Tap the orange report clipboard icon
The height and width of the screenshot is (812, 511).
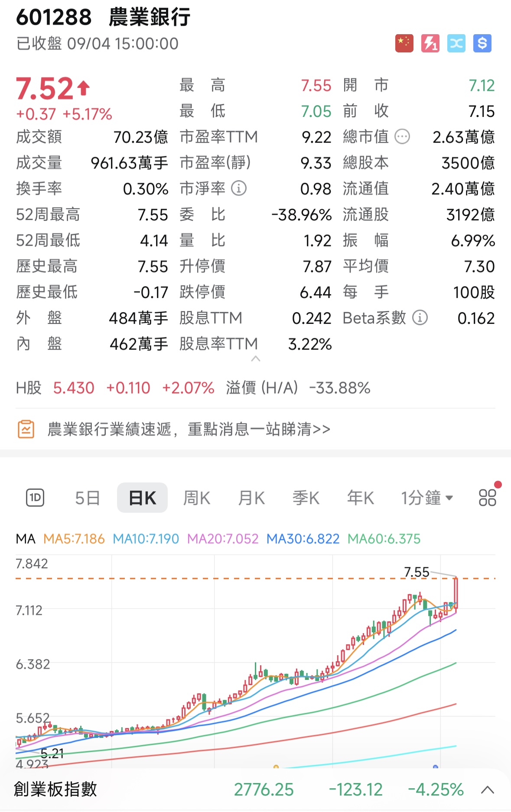26,429
